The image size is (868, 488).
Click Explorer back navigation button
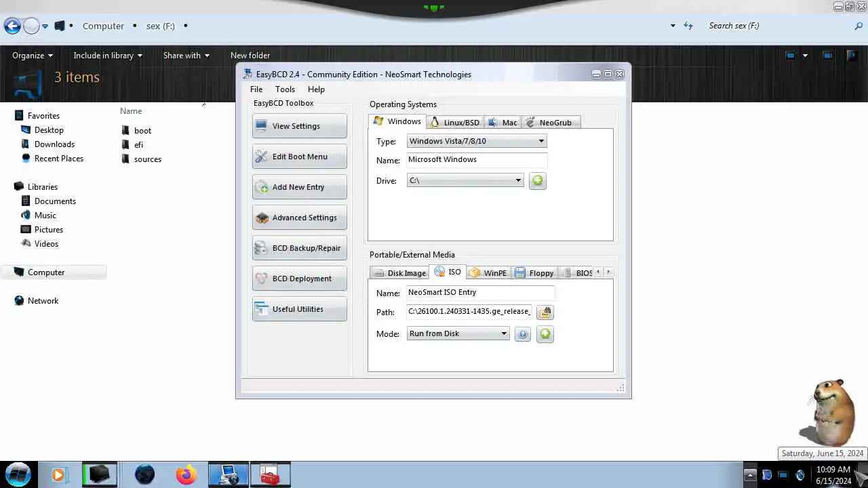pyautogui.click(x=12, y=26)
